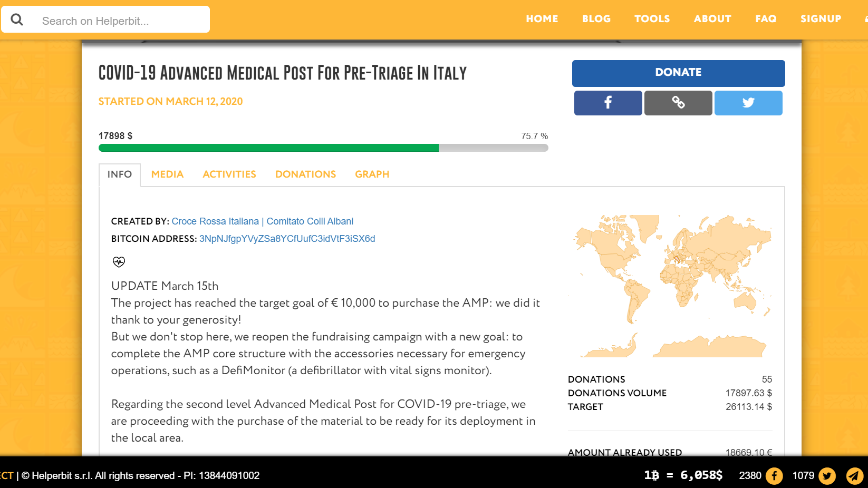View the Donations tab
This screenshot has width=868, height=488.
305,174
